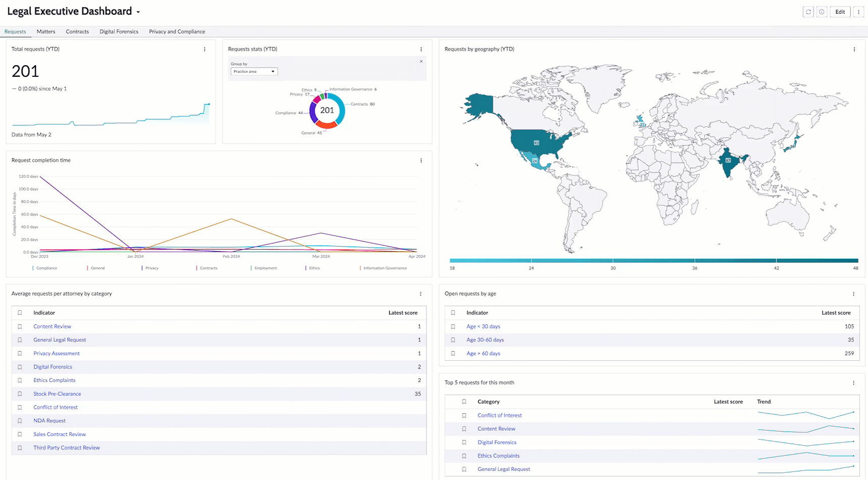The image size is (868, 480).
Task: Bookmark Conflict of Interest in Top 5 requests
Action: tap(464, 416)
